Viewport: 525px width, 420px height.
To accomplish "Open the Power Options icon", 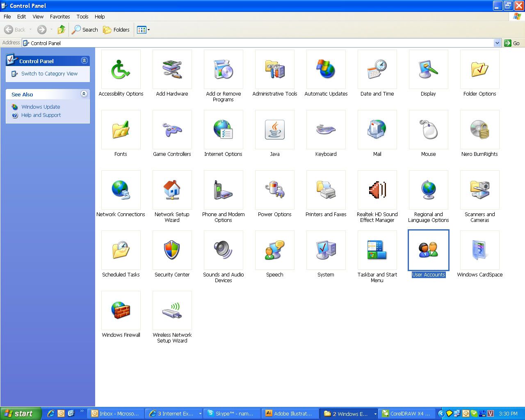I will click(275, 190).
